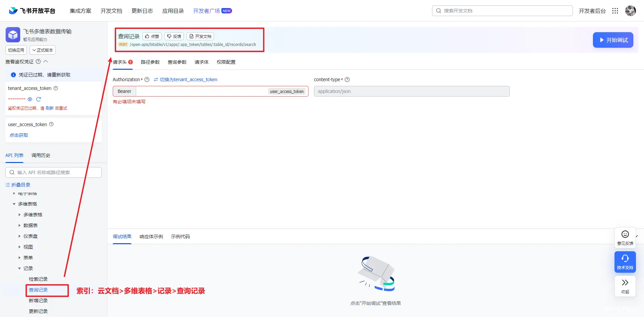Collapse the top-level 多维表格 tree node
644x317 pixels.
tap(14, 204)
